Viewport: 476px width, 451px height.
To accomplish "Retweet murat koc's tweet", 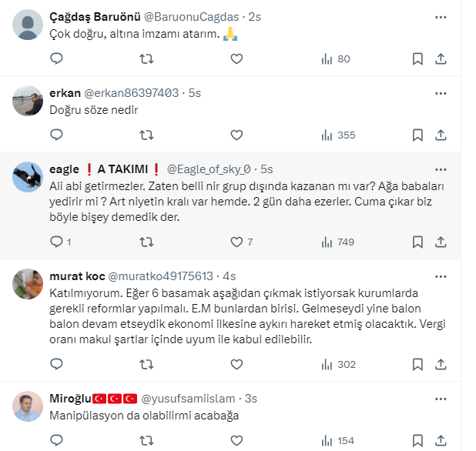I will [x=146, y=364].
